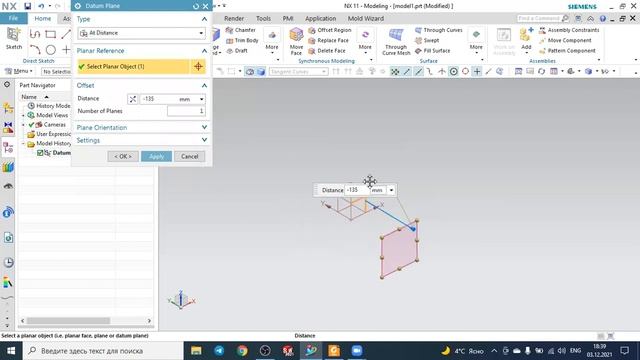Click the Replace Face command

(329, 40)
